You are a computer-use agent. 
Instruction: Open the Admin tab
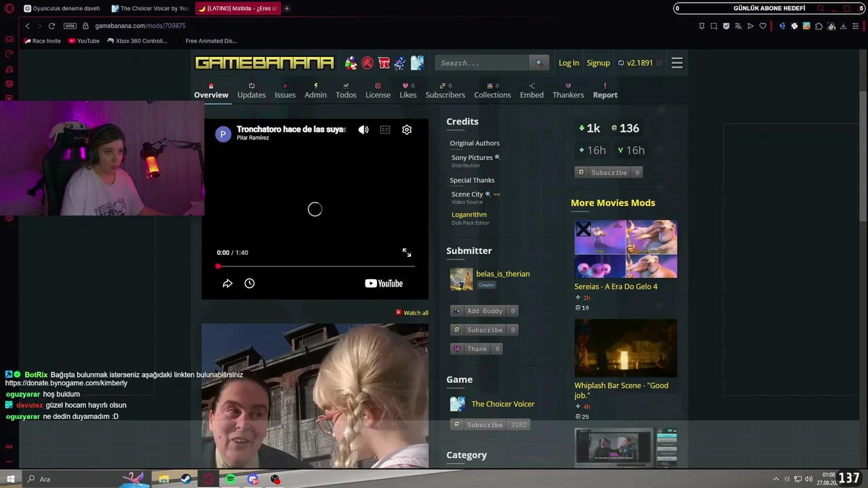(x=315, y=91)
